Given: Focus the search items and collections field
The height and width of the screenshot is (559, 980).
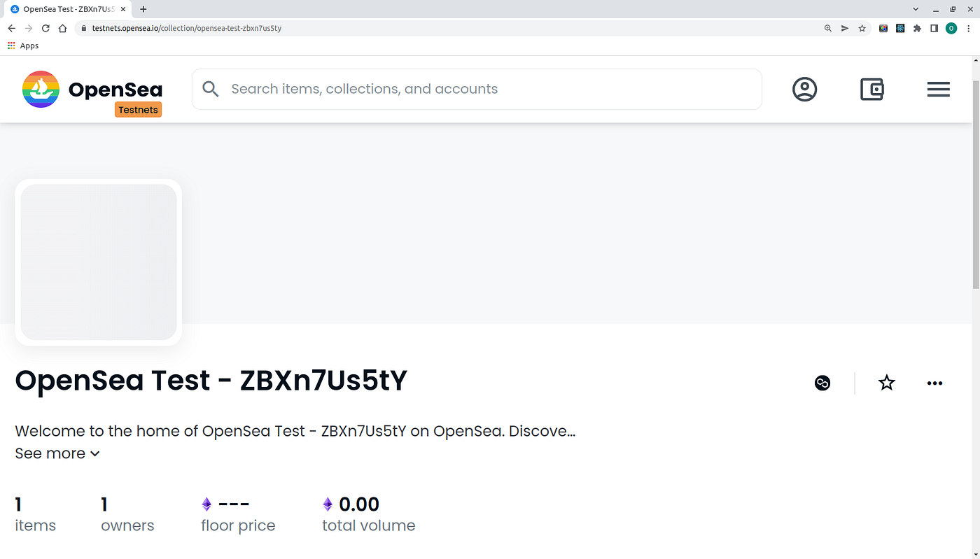Looking at the screenshot, I should 477,89.
